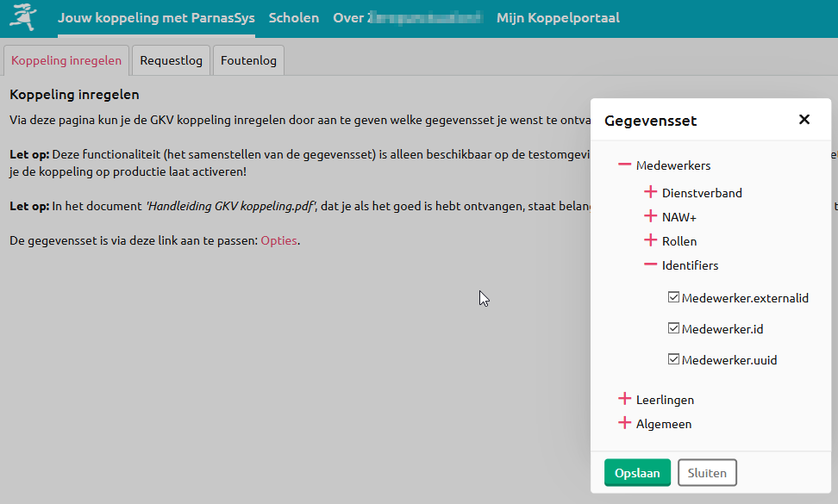Open Mijn Koppelportaal menu item
The image size is (838, 504).
click(x=558, y=18)
